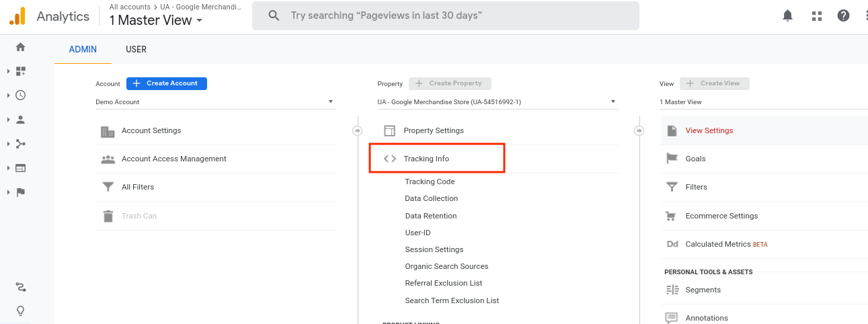Open User-ID settings
Image resolution: width=868 pixels, height=324 pixels.
click(418, 233)
